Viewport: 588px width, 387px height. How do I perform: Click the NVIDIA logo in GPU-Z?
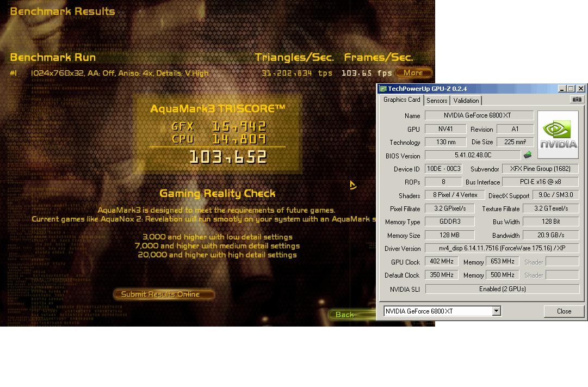click(558, 134)
